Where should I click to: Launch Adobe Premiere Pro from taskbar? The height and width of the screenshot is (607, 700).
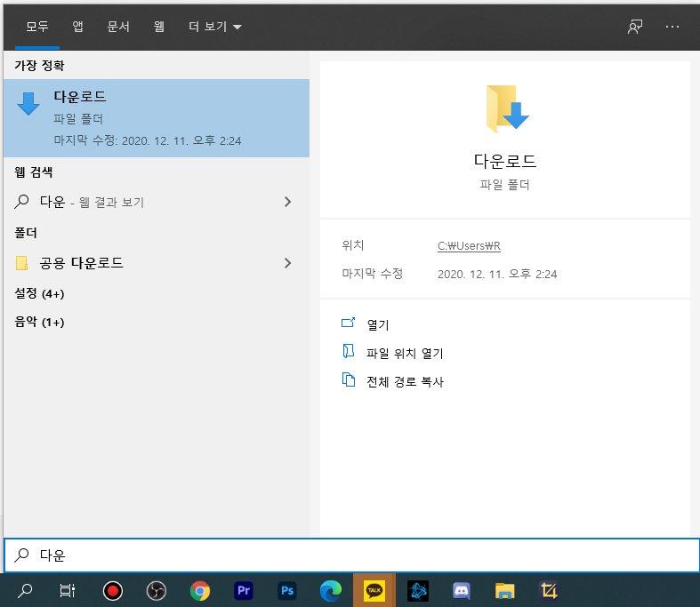click(244, 591)
